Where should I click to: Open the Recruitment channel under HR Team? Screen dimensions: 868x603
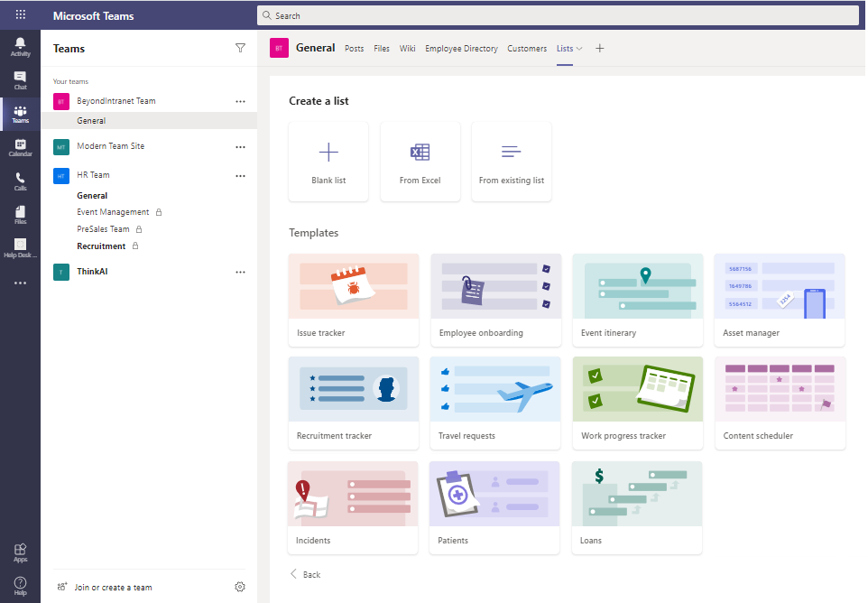coord(101,246)
